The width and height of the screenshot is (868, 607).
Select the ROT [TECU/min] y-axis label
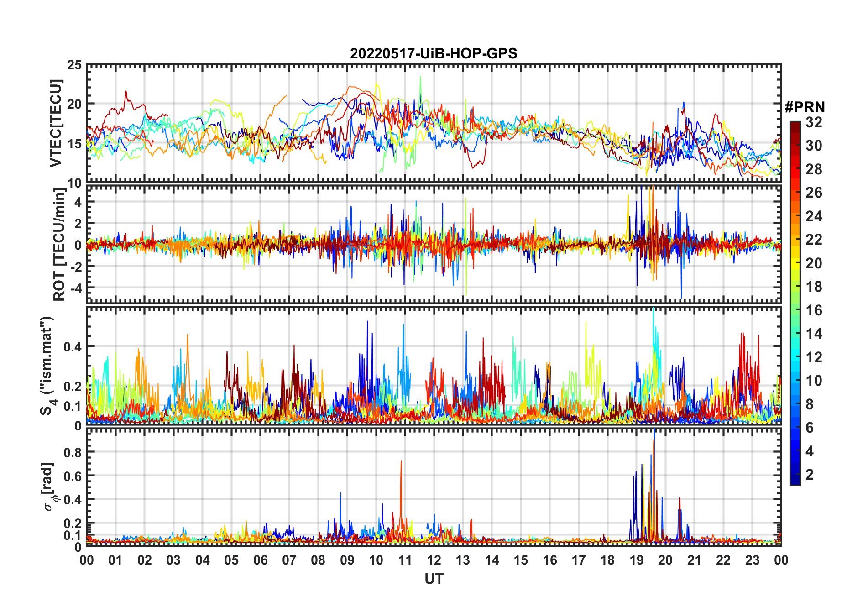click(x=59, y=244)
